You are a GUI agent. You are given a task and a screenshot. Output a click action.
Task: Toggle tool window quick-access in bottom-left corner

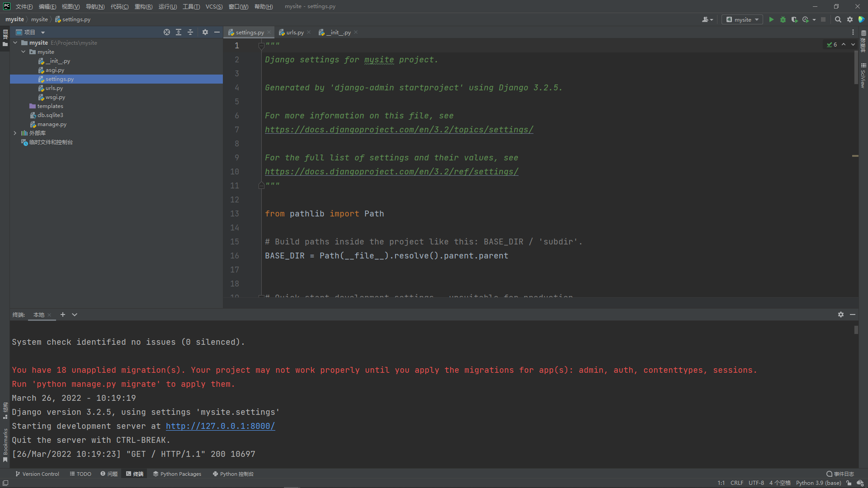click(5, 483)
